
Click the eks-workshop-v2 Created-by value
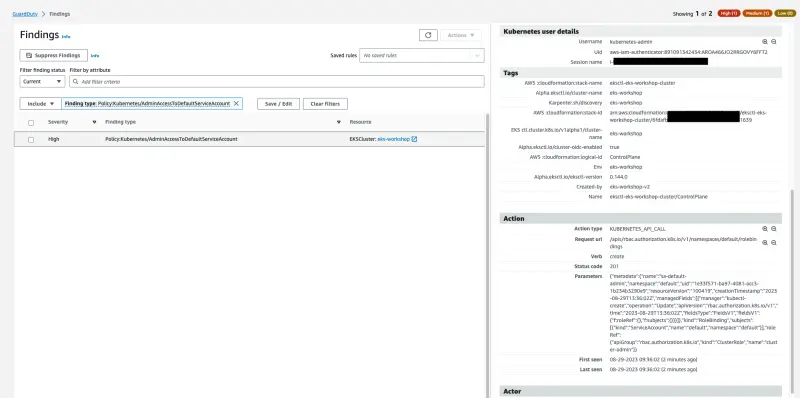[x=630, y=187]
